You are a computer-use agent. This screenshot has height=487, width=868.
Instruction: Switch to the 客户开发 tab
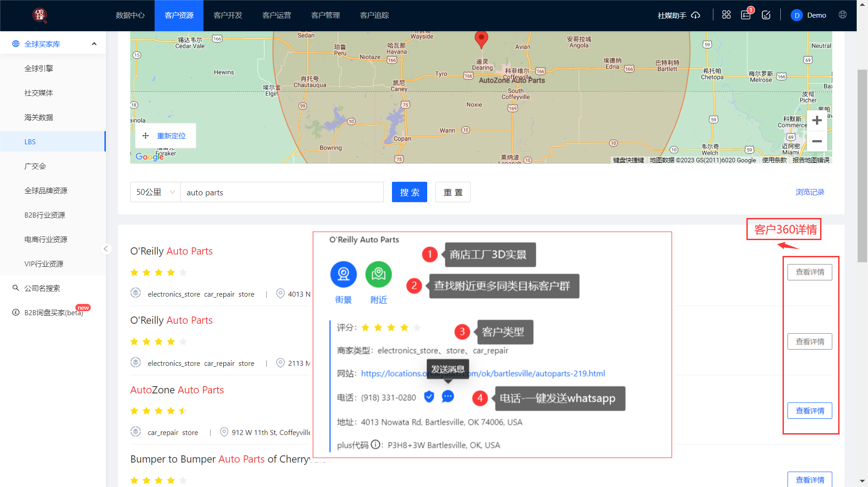tap(228, 15)
